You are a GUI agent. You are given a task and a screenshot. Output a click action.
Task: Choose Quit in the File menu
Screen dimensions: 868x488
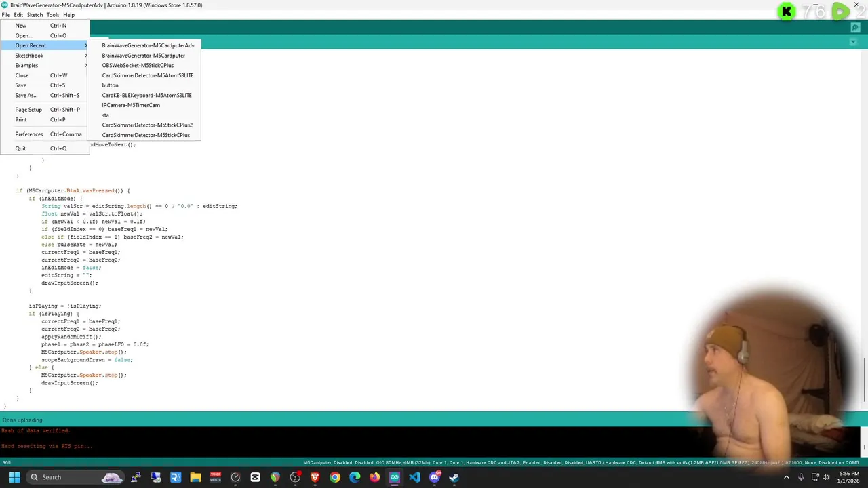click(45, 148)
